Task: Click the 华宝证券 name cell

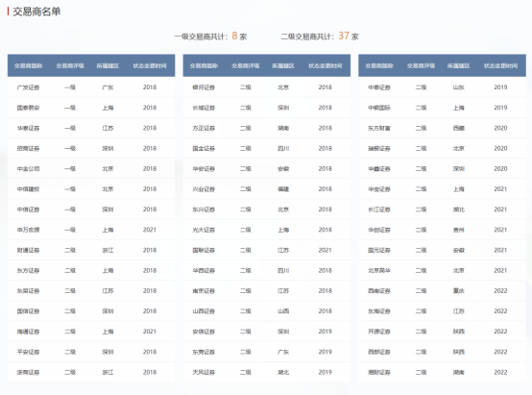Action: coord(379,189)
